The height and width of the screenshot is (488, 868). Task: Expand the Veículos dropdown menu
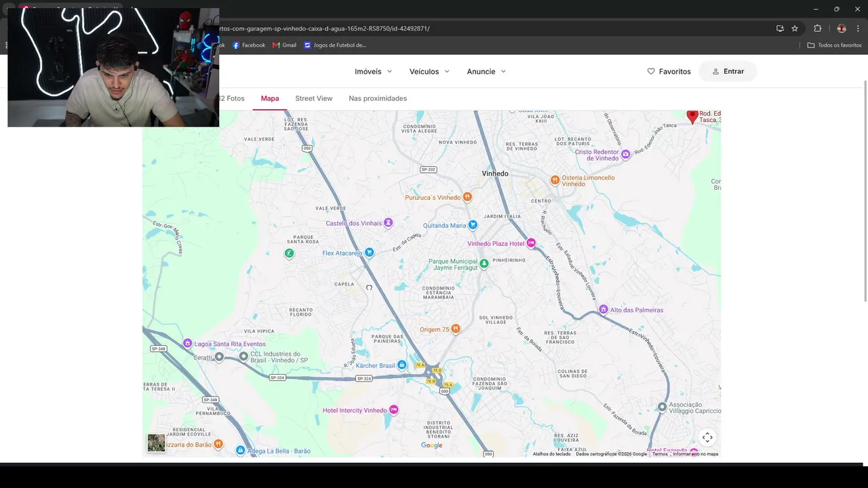429,71
